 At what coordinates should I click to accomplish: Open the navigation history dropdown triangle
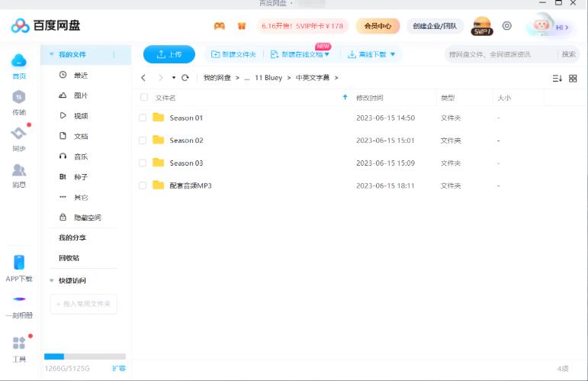click(x=174, y=78)
